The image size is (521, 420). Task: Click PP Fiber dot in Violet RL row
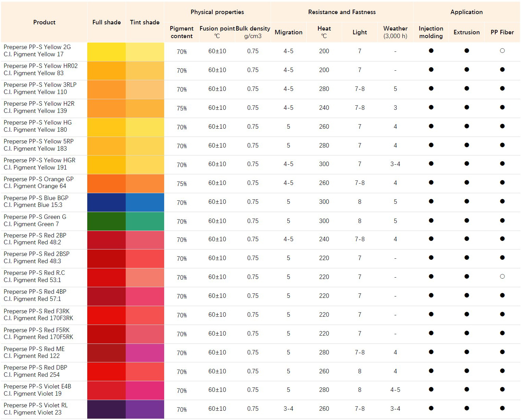click(x=502, y=408)
